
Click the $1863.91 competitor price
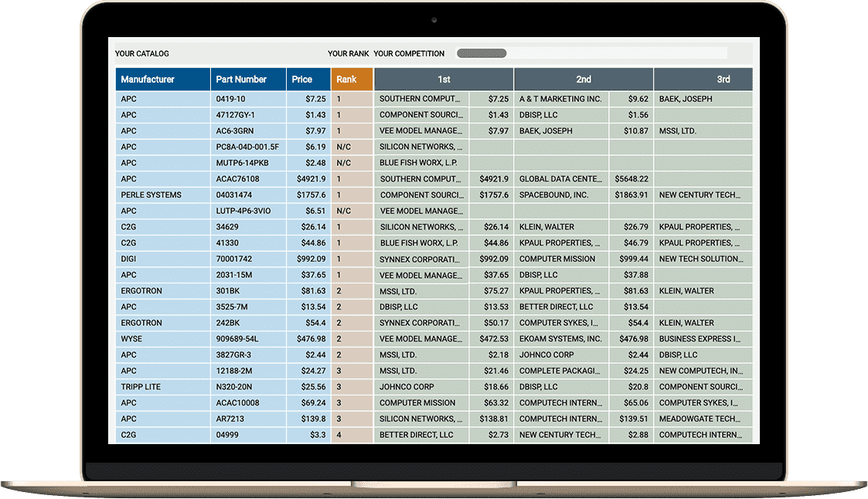pos(631,195)
